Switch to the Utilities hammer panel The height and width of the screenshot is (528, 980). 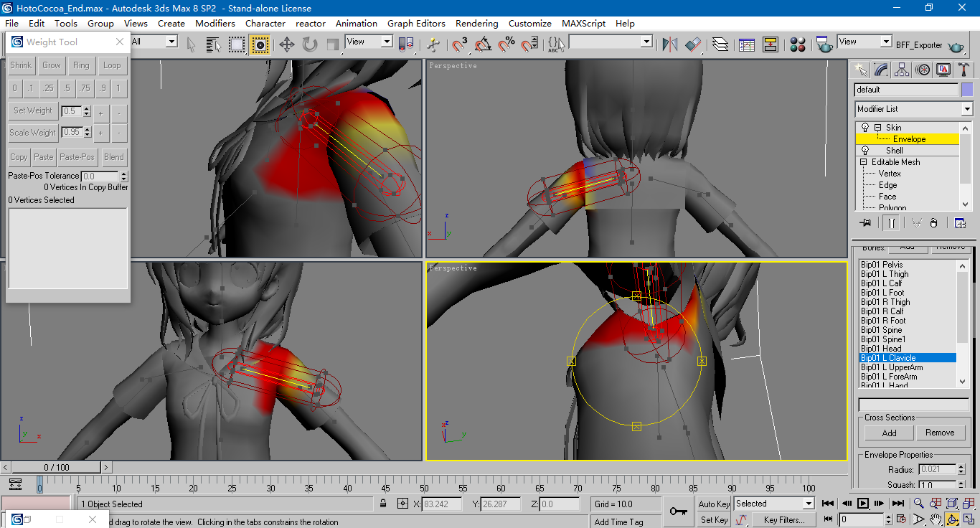(964, 70)
